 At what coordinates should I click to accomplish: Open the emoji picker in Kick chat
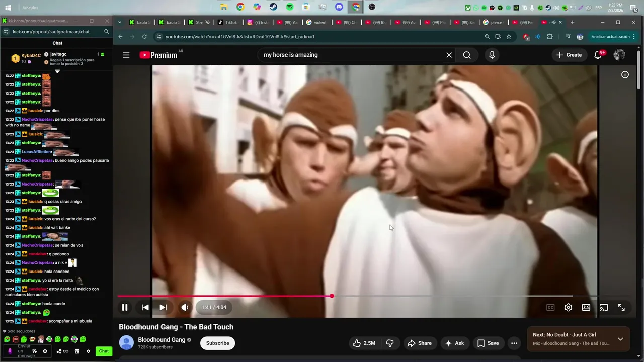coord(45,351)
